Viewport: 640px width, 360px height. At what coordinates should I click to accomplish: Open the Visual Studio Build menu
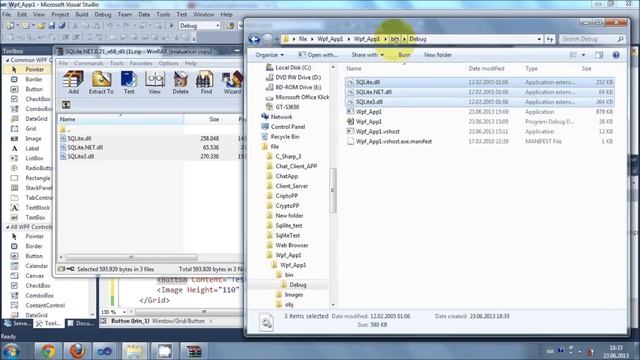pos(82,14)
